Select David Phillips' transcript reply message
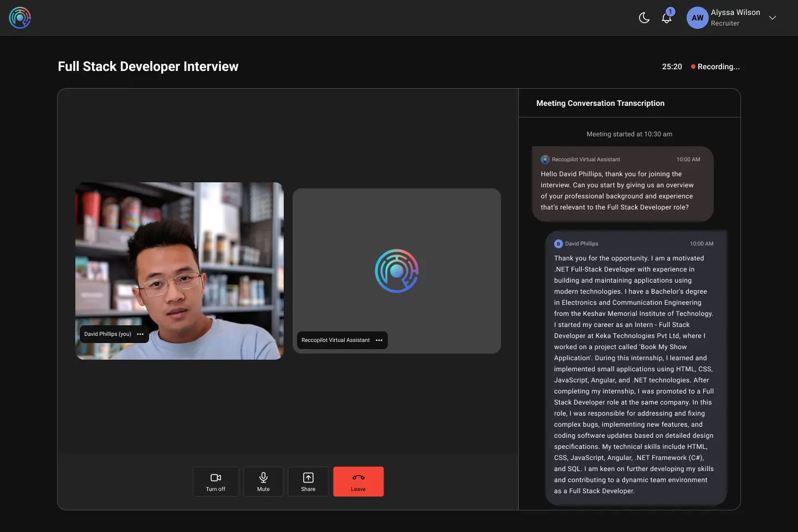The width and height of the screenshot is (798, 532). point(636,368)
